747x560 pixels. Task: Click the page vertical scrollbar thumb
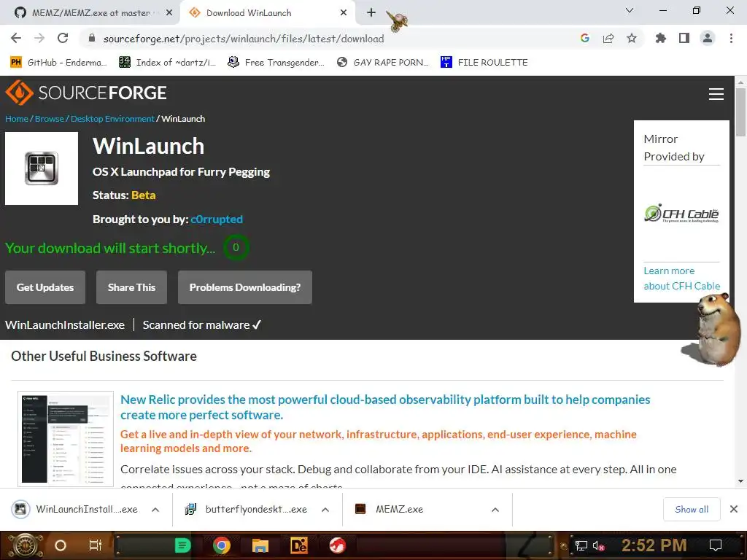click(740, 112)
